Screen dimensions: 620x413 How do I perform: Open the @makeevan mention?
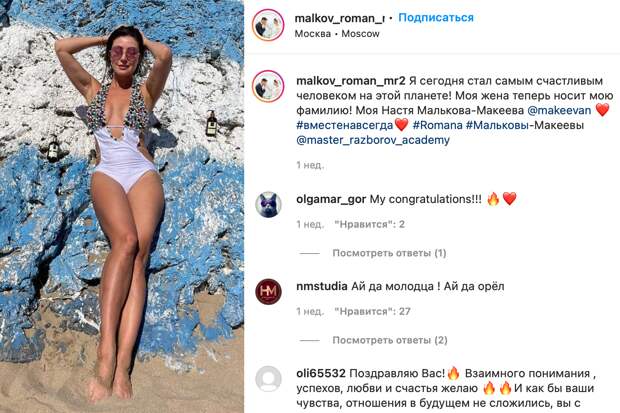tap(559, 110)
